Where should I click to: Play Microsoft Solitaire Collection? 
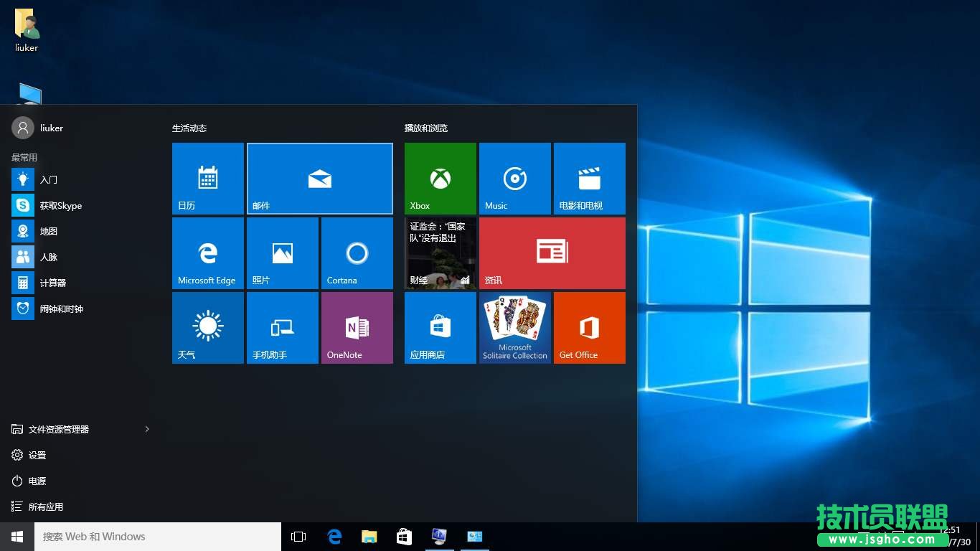pos(514,327)
